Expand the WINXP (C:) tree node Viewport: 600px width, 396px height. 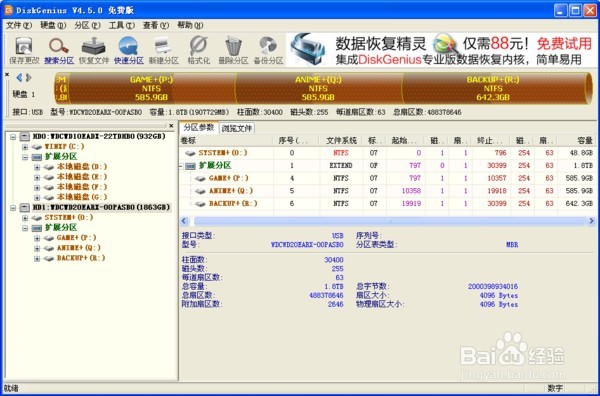point(25,147)
